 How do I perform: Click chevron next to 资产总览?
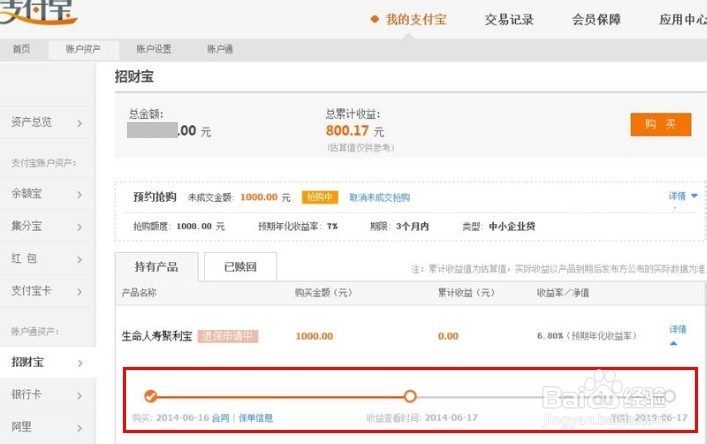79,123
